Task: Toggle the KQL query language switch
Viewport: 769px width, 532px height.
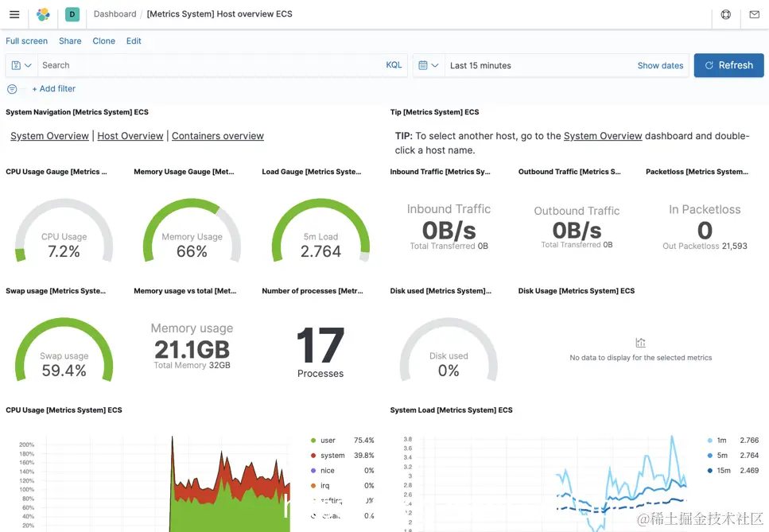Action: pyautogui.click(x=394, y=65)
